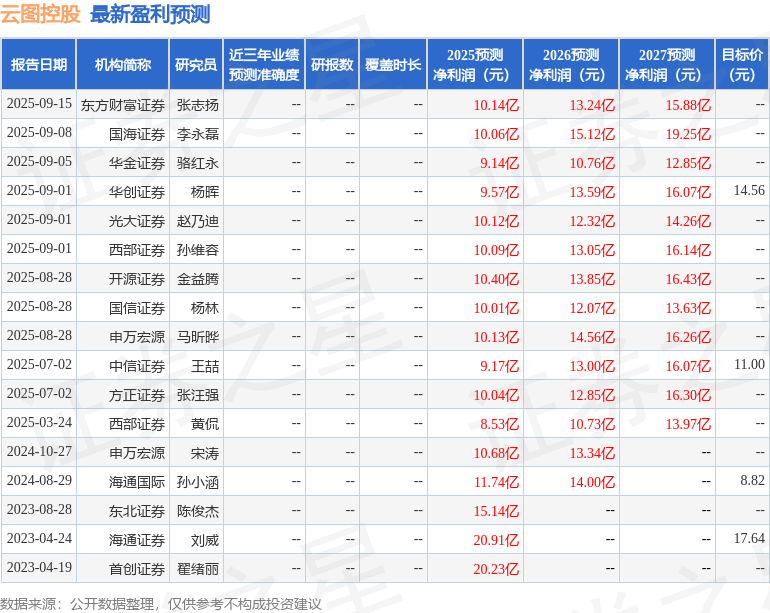Click analyst name 马昕晔

[198, 337]
